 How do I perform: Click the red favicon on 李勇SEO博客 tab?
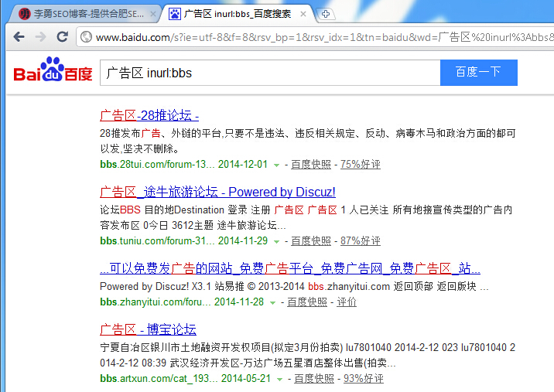click(25, 14)
